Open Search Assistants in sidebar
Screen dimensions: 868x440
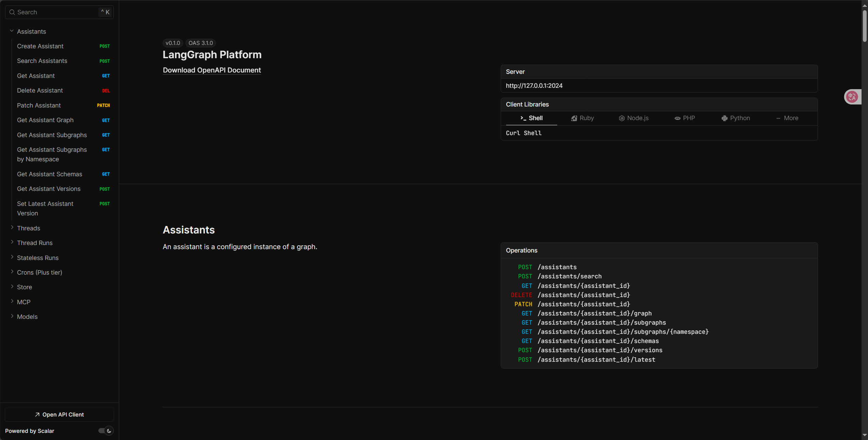(63, 61)
